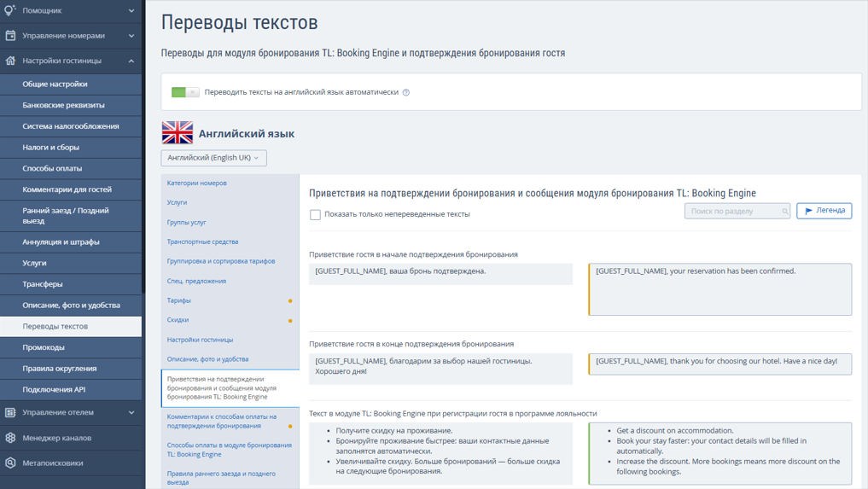868x489 pixels.
Task: Open the Тарифы translation section link
Action: pyautogui.click(x=178, y=300)
